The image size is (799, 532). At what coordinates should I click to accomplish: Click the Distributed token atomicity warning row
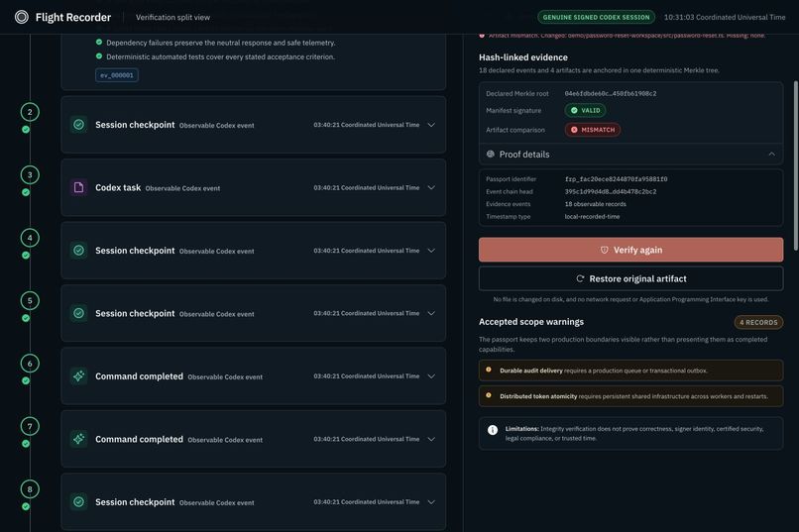(x=630, y=395)
